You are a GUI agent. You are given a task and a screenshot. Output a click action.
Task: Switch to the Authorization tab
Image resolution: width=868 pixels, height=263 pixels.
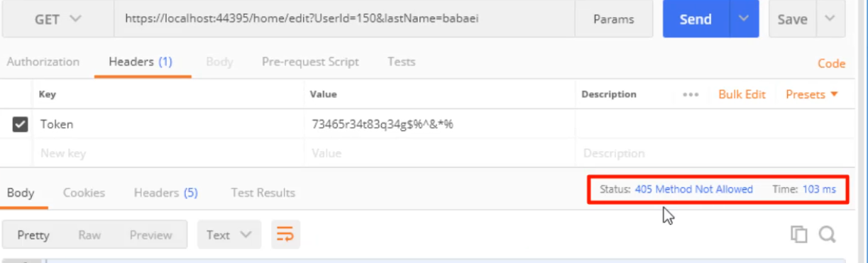tap(43, 62)
